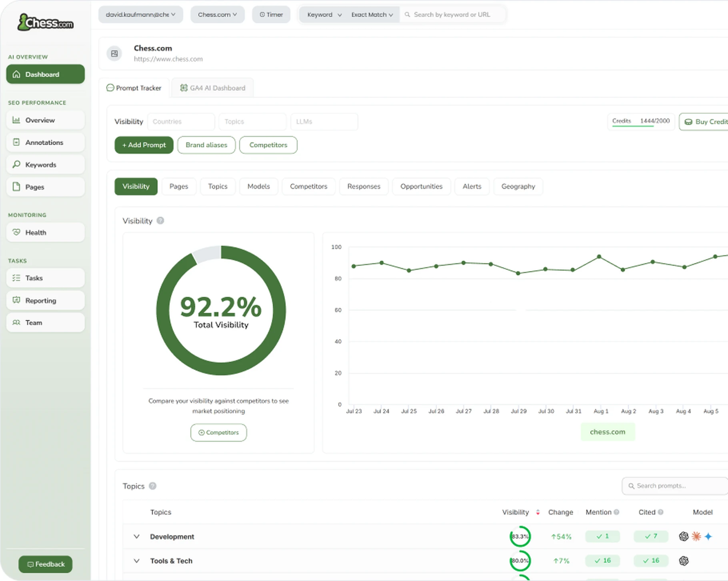
Task: Click the Chess.com logo in sidebar
Action: coord(45,22)
